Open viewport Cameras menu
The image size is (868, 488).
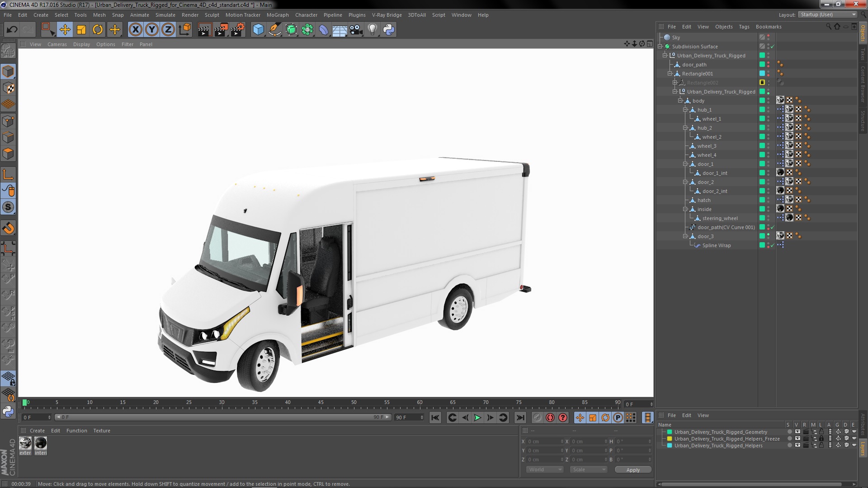pos(57,44)
